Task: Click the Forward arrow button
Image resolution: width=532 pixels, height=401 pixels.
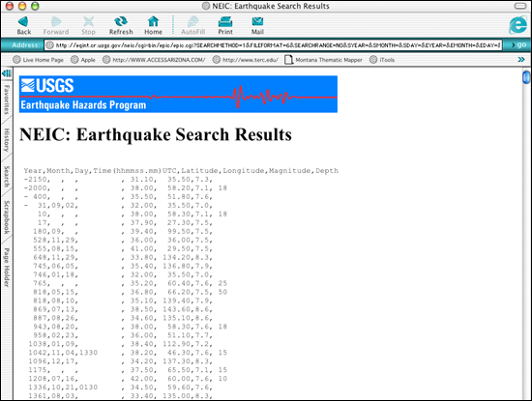Action: tap(56, 25)
